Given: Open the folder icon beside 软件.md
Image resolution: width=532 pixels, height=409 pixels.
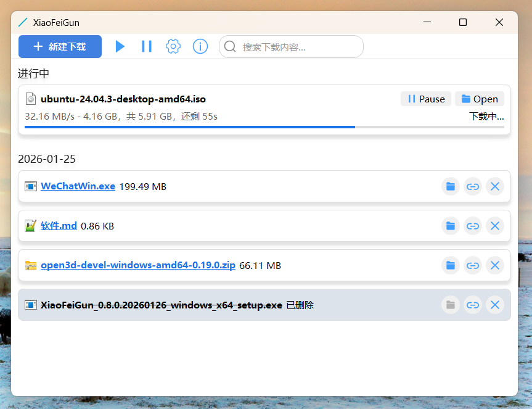Looking at the screenshot, I should pyautogui.click(x=450, y=225).
